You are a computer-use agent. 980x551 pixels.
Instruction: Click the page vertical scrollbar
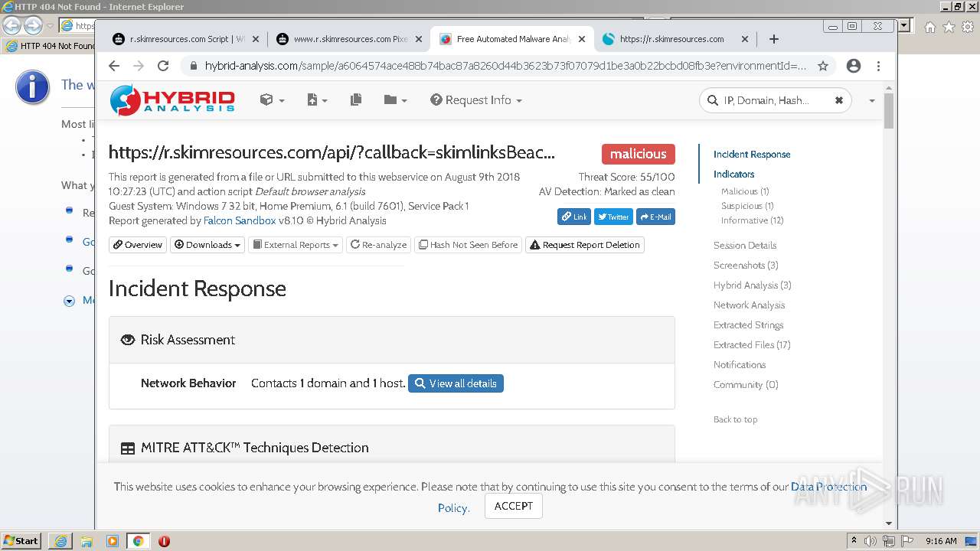tap(888, 112)
